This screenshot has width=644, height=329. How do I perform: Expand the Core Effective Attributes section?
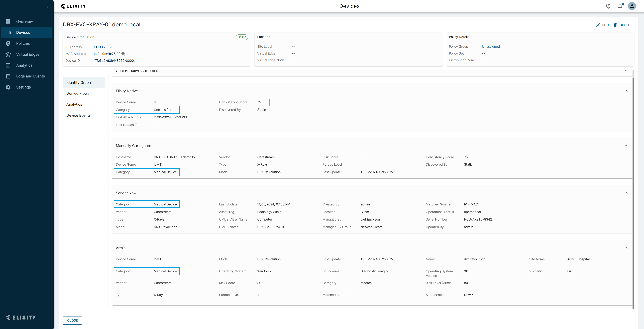(x=626, y=71)
